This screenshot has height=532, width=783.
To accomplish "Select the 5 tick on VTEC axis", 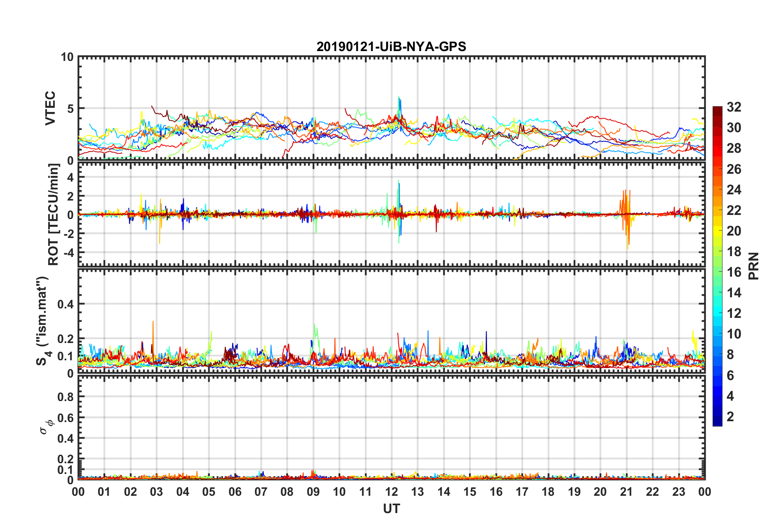I will point(71,108).
